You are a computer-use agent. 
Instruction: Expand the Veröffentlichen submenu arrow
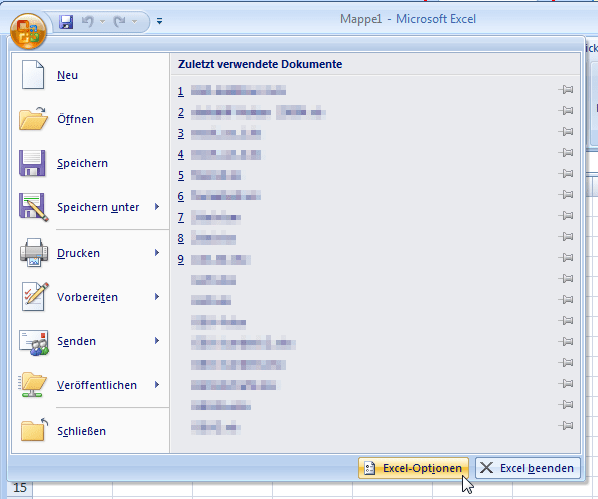coord(157,385)
